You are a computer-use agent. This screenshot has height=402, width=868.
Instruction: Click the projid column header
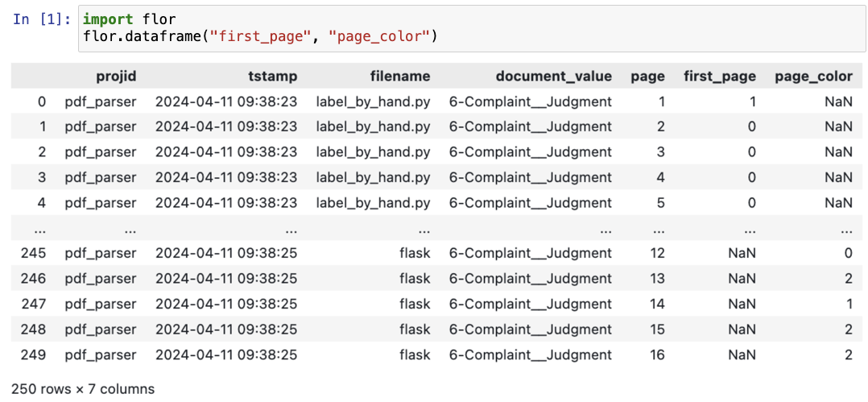click(x=116, y=77)
